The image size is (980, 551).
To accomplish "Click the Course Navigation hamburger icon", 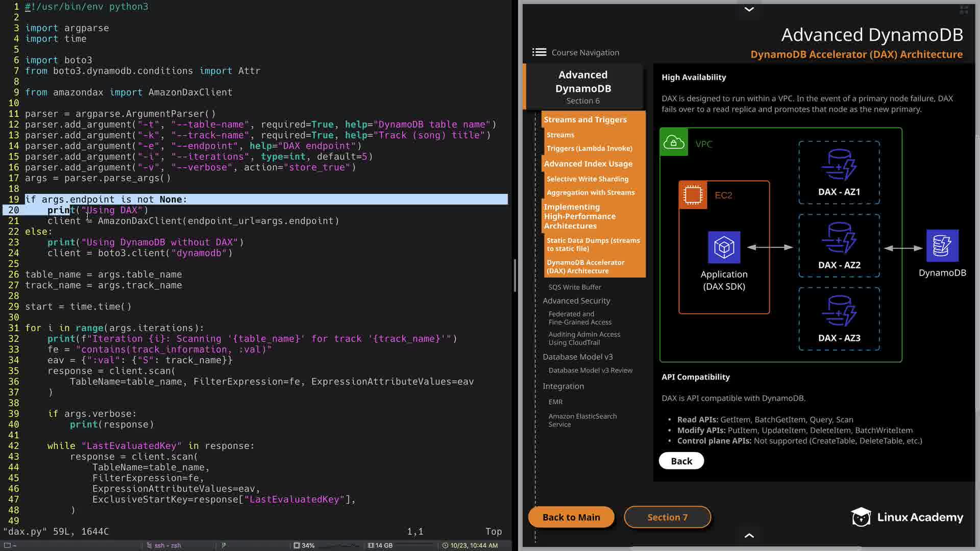I will point(539,52).
